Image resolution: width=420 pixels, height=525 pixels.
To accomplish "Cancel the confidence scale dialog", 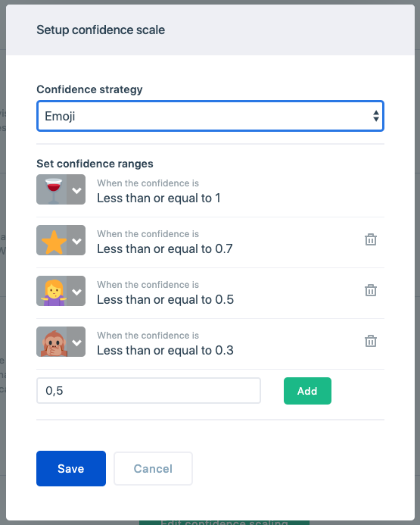I will coord(153,468).
